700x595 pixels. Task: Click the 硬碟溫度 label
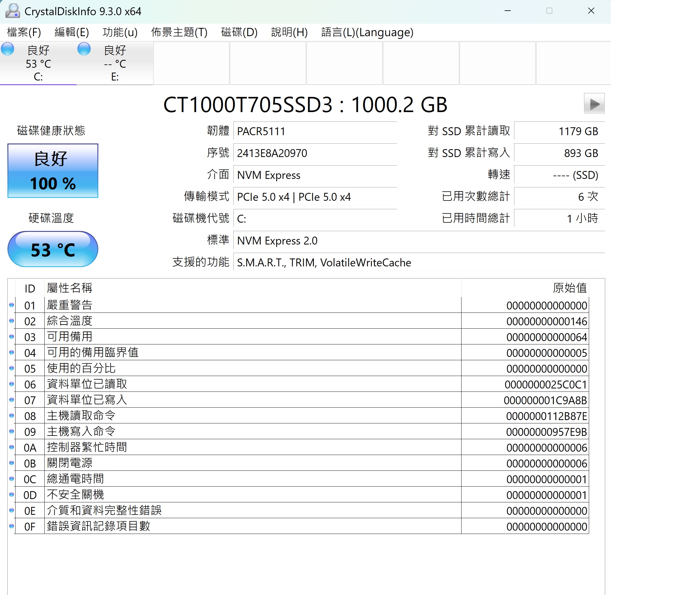click(51, 218)
